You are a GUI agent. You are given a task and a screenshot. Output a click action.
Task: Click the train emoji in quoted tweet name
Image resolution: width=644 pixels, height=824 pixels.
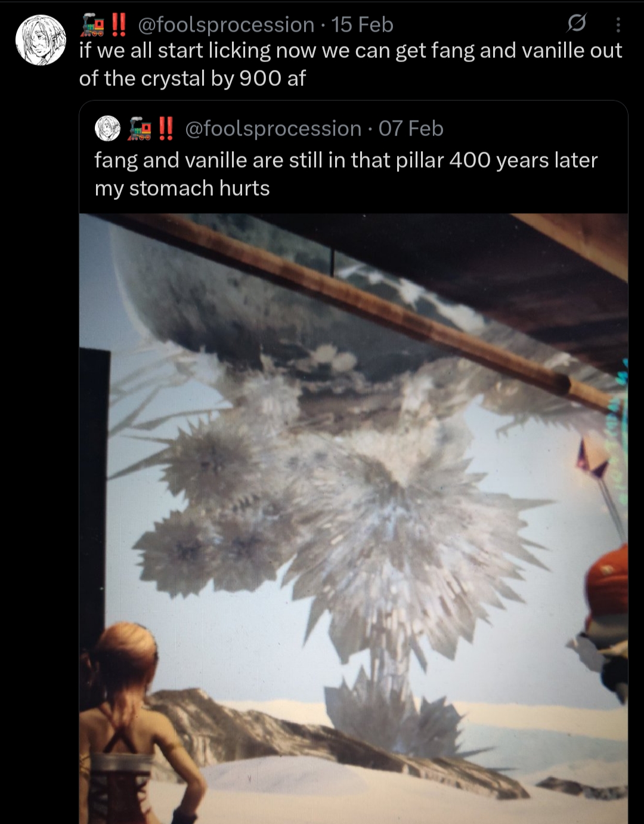pos(140,128)
